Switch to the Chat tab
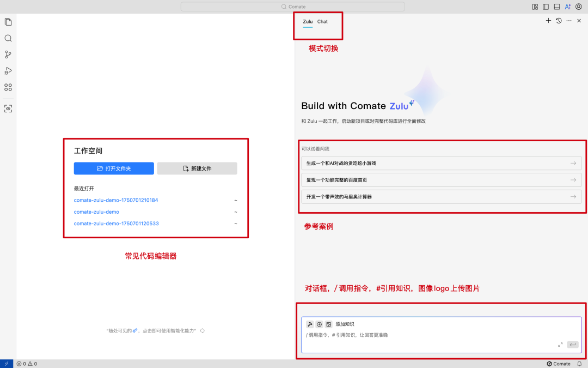This screenshot has width=588, height=368. (x=322, y=22)
